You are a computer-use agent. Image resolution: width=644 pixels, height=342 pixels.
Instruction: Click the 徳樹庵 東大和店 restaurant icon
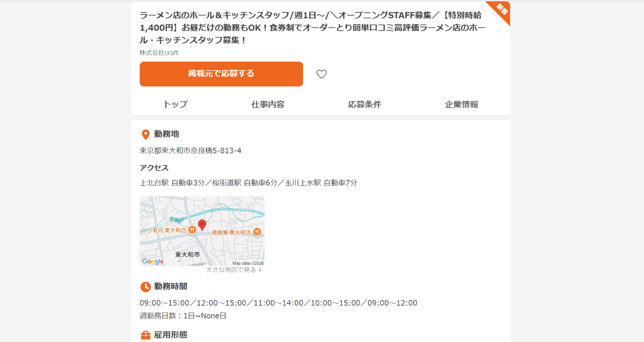257,232
